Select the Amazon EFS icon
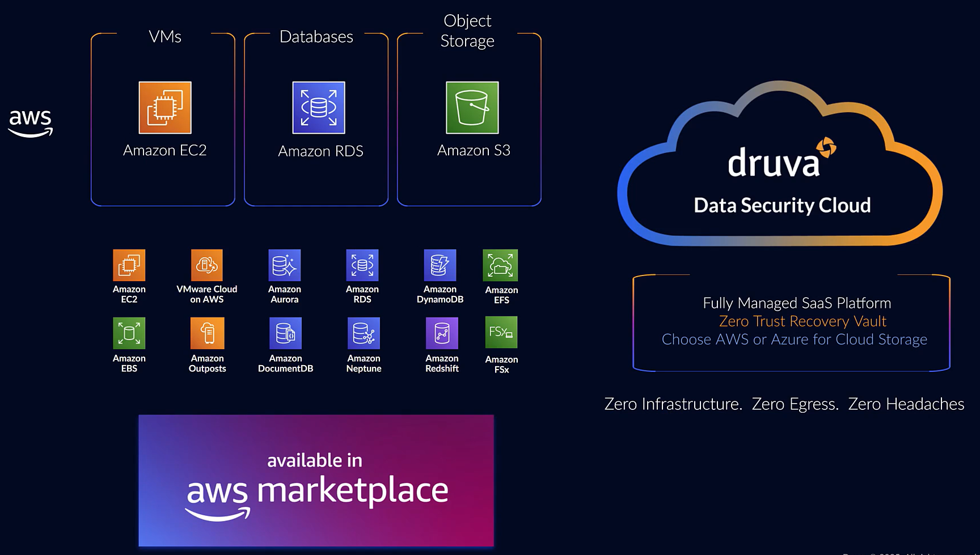The height and width of the screenshot is (555, 980). 501,265
